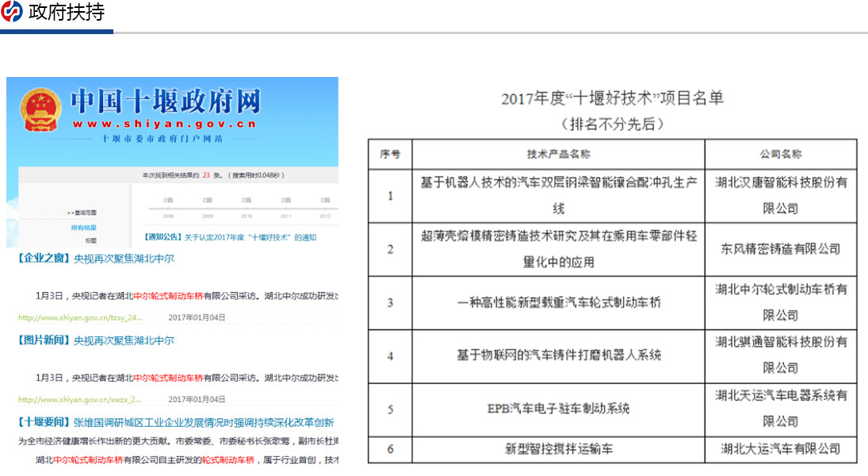The width and height of the screenshot is (868, 476).
Task: Select the 超薄壳熔模精密铸造技术研究 product cell
Action: pyautogui.click(x=559, y=249)
